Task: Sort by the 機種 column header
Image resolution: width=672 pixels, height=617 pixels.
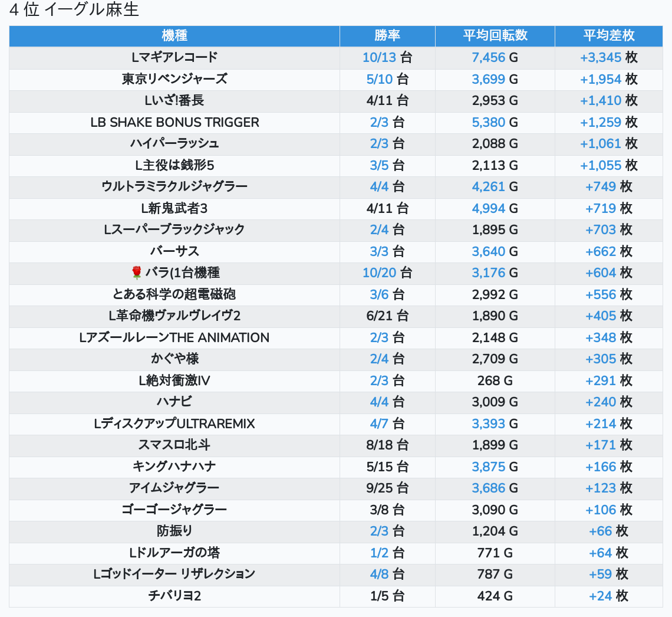Action: [x=174, y=35]
